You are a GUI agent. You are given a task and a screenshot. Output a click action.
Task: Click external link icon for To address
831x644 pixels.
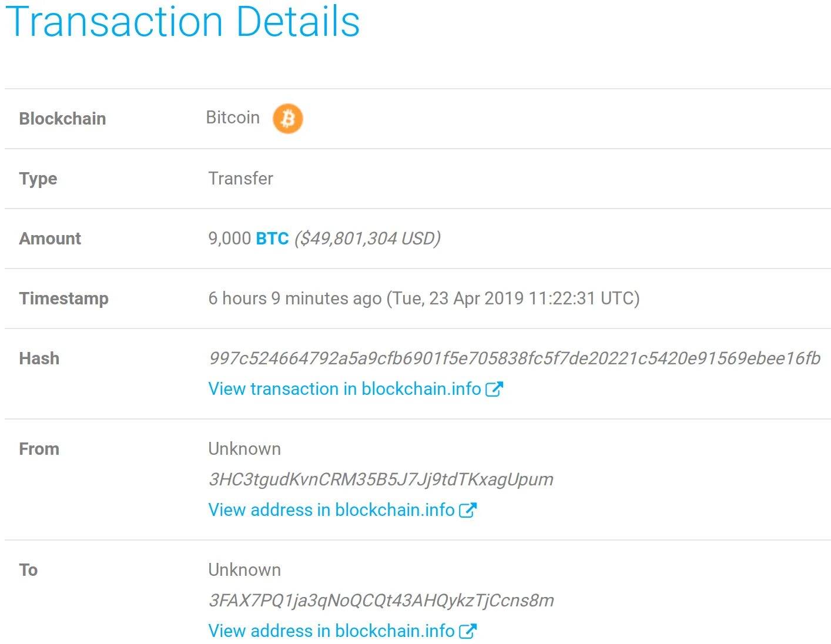tap(468, 631)
